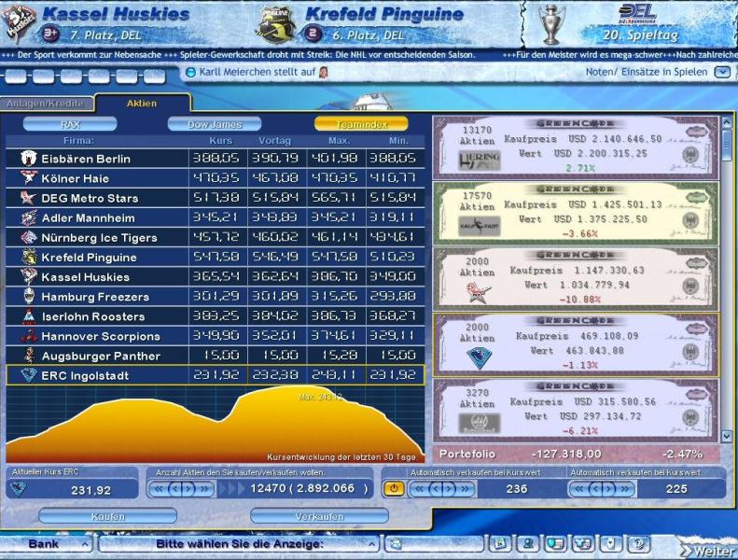The height and width of the screenshot is (560, 738).
Task: Open the Noten/Einsätze in Spielen dropdown
Action: click(x=722, y=72)
